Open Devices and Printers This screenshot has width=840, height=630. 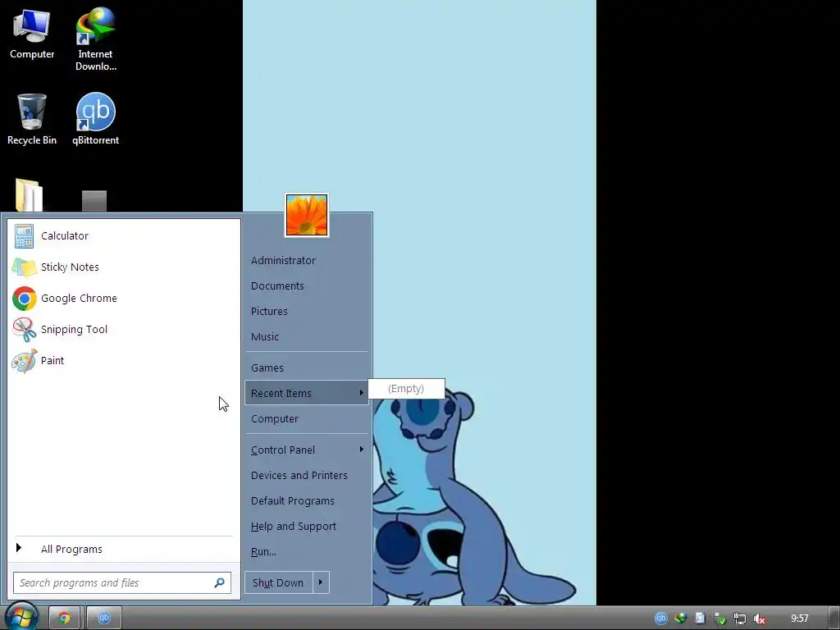click(x=307, y=475)
